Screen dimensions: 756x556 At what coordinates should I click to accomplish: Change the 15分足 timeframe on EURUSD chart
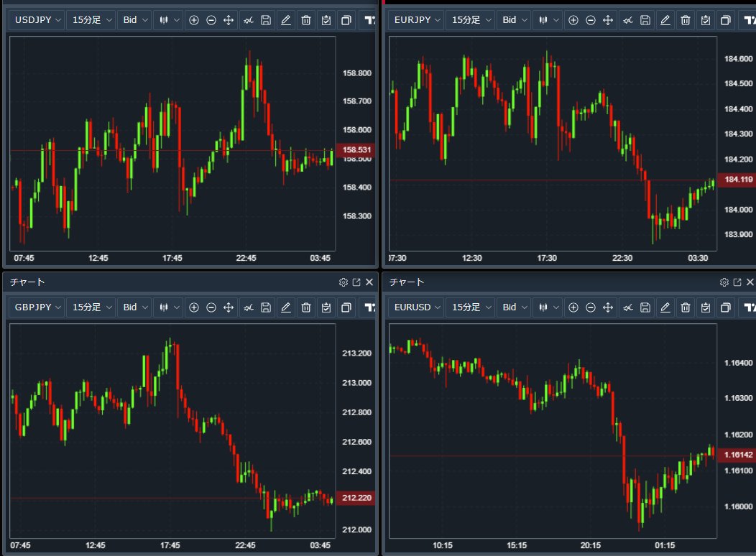pyautogui.click(x=471, y=307)
